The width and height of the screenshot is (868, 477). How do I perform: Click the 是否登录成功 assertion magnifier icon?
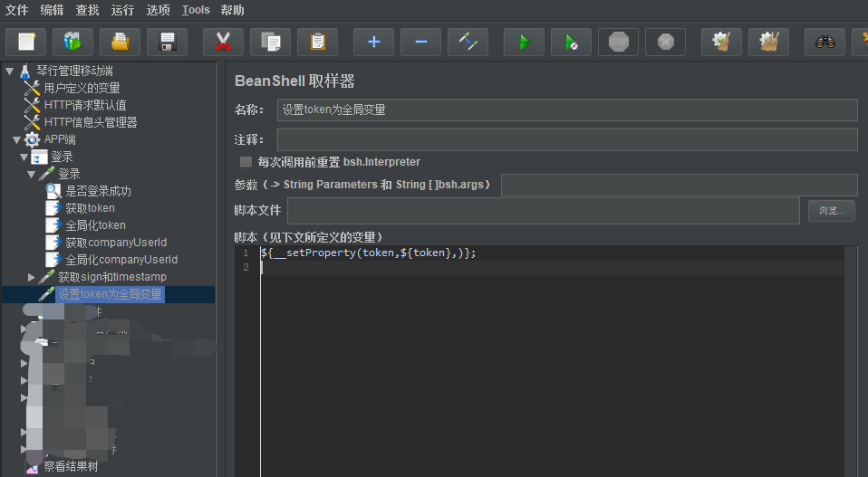(x=53, y=191)
